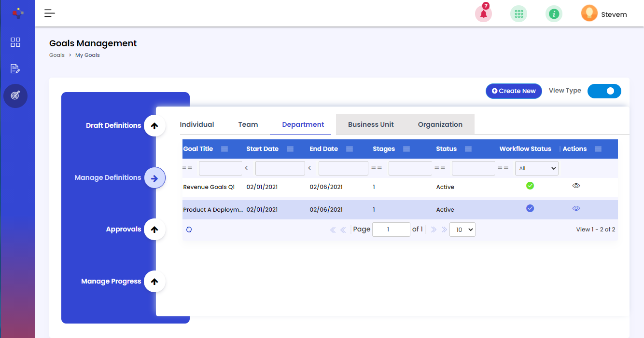Expand the Draft Definitions section arrow
This screenshot has width=644, height=338.
(154, 126)
